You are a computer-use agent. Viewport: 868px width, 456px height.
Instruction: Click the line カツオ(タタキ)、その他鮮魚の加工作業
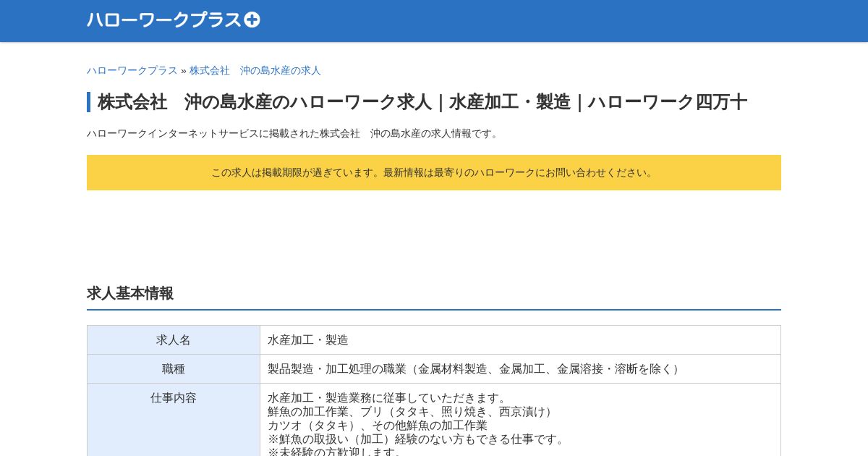pos(378,426)
